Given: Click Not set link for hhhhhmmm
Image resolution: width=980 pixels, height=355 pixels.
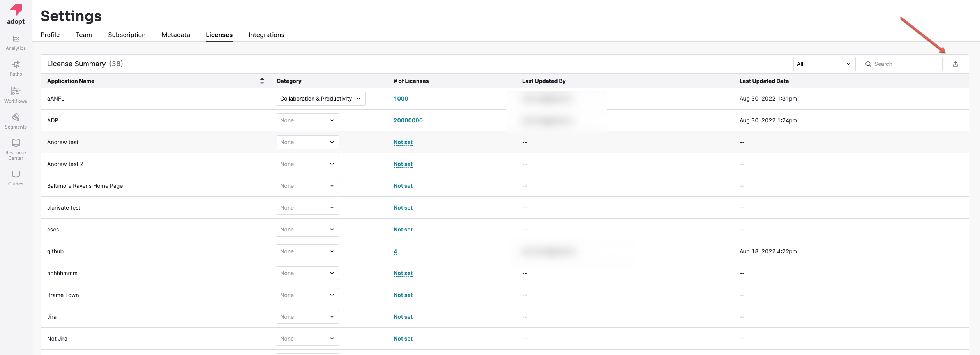Looking at the screenshot, I should point(403,273).
